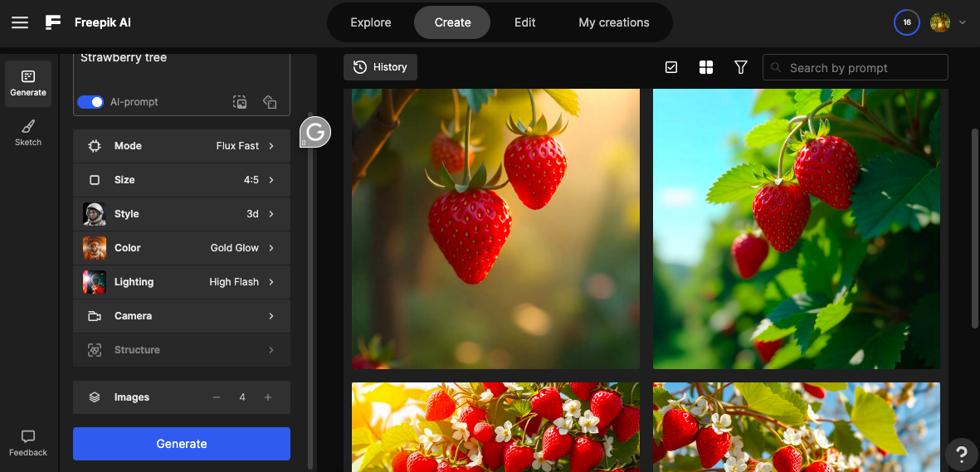Click the Size square icon
The image size is (980, 472).
click(95, 180)
